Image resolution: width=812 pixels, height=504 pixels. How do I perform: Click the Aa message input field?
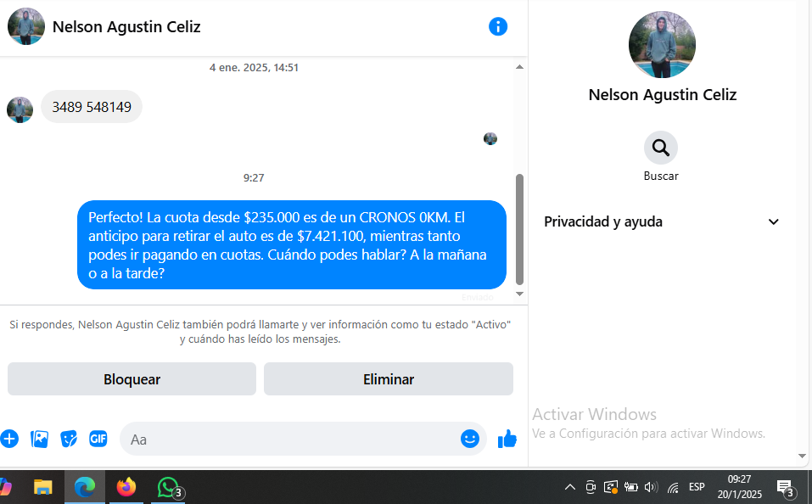[x=288, y=440]
